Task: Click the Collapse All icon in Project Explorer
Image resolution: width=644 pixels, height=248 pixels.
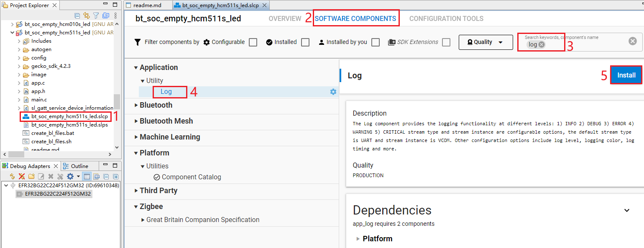Action: click(x=77, y=15)
